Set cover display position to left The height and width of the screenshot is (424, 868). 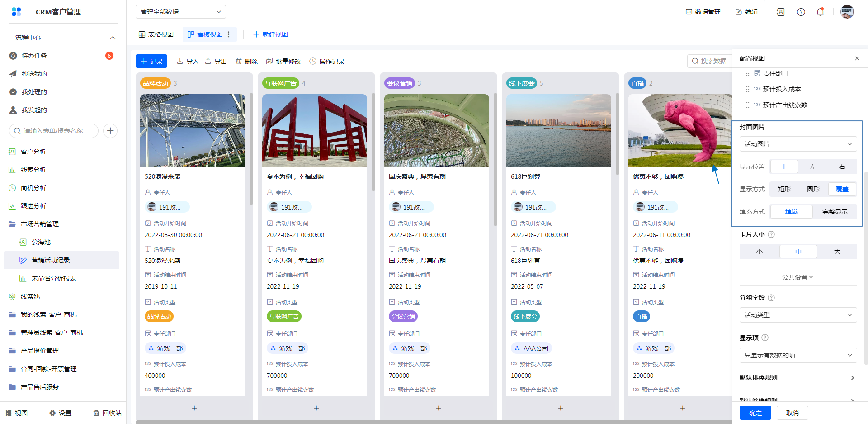pyautogui.click(x=813, y=167)
